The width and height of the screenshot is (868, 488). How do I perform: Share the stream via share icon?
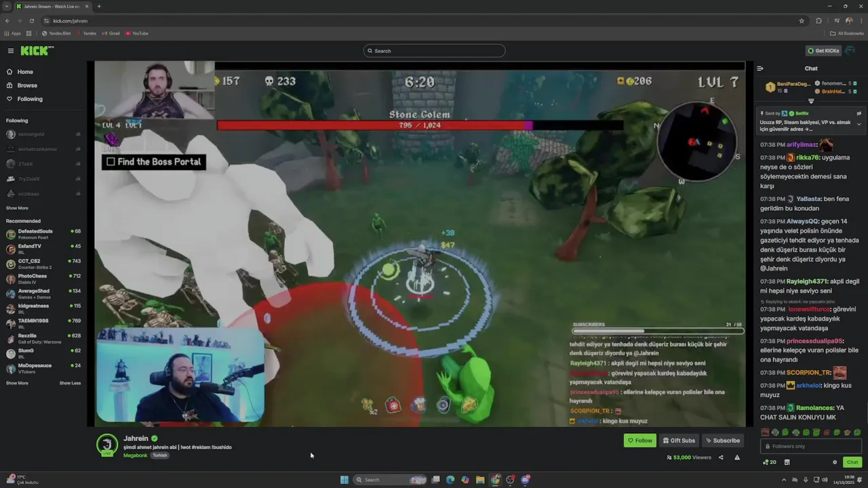pos(721,457)
